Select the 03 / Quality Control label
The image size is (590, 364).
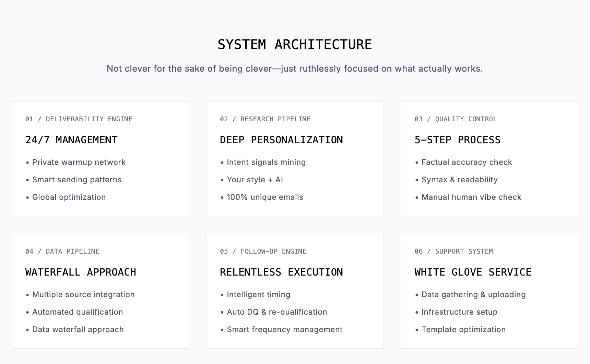[x=456, y=119]
